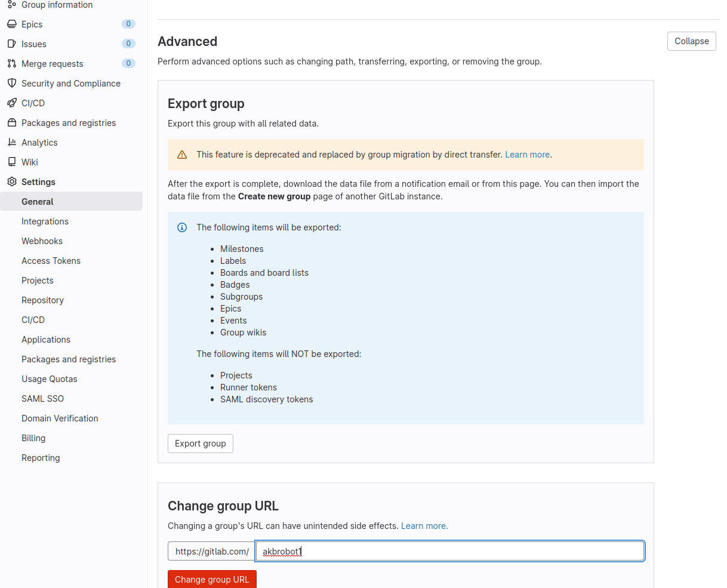This screenshot has height=588, width=727.
Task: Collapse the Advanced settings section
Action: click(x=691, y=41)
